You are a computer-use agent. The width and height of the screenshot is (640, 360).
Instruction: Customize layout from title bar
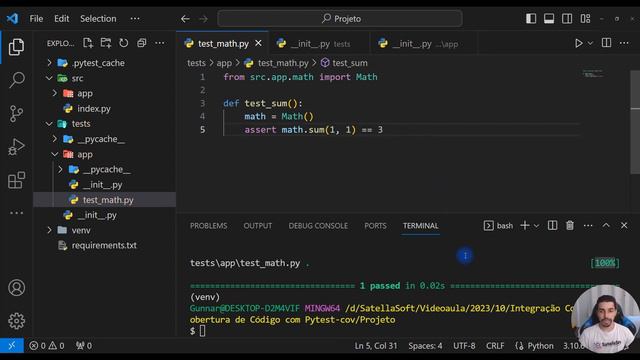point(585,18)
